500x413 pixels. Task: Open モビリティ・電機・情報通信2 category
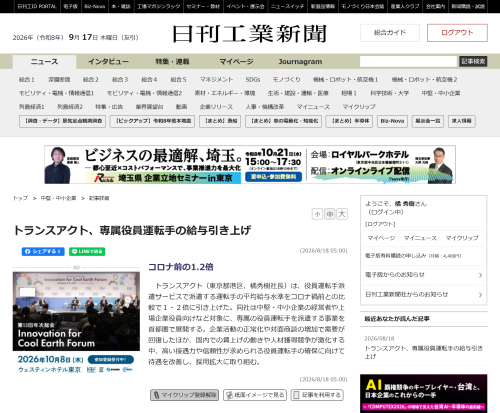click(x=144, y=93)
